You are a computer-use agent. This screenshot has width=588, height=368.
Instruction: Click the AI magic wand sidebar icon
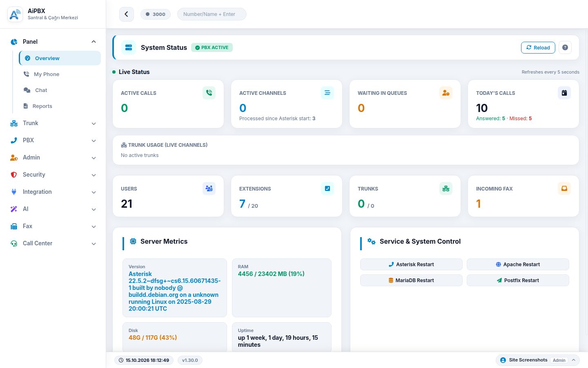click(14, 209)
